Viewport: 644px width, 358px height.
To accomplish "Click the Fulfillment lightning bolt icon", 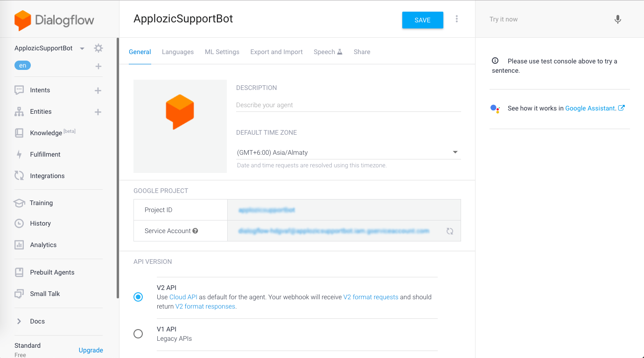I will [19, 154].
